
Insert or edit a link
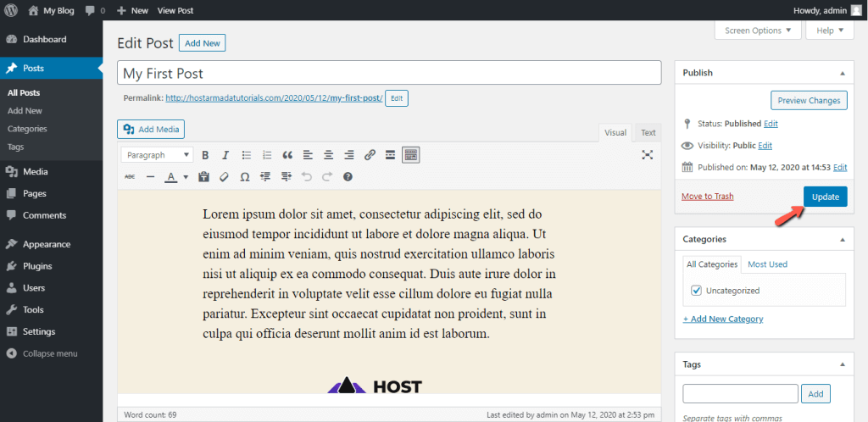pos(370,155)
